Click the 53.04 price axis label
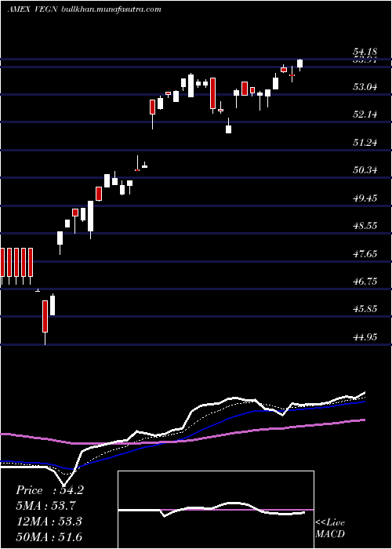Screen dimensions: 392x549 [x=365, y=86]
